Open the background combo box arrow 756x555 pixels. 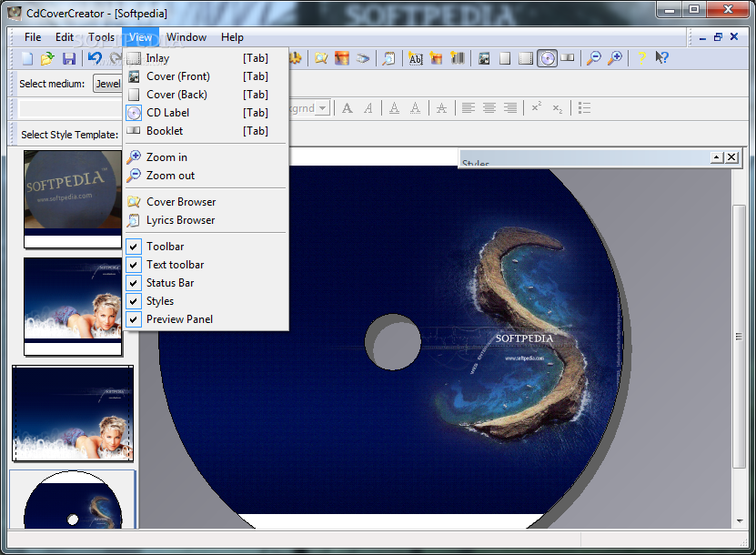(323, 108)
